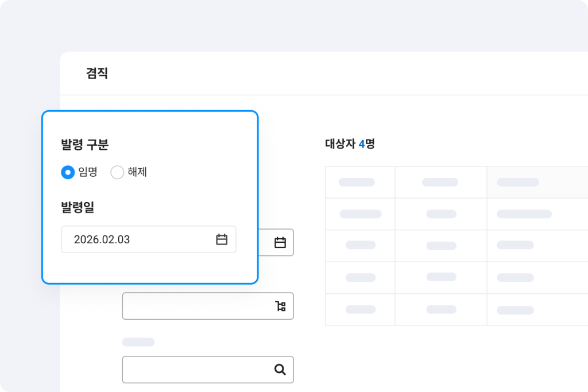
Task: Focus the search input field with magnifier
Action: click(195, 370)
